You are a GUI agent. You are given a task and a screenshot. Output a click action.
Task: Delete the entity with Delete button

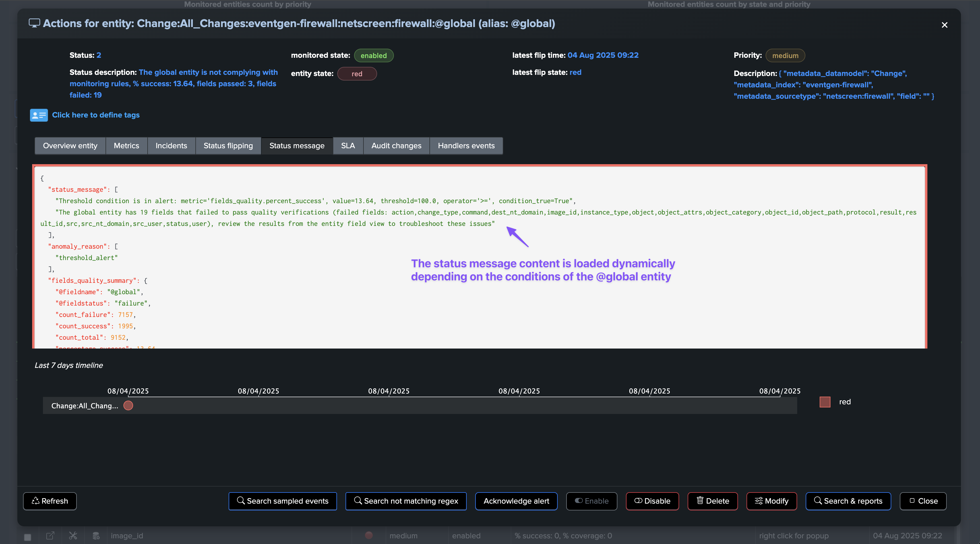[x=713, y=501]
